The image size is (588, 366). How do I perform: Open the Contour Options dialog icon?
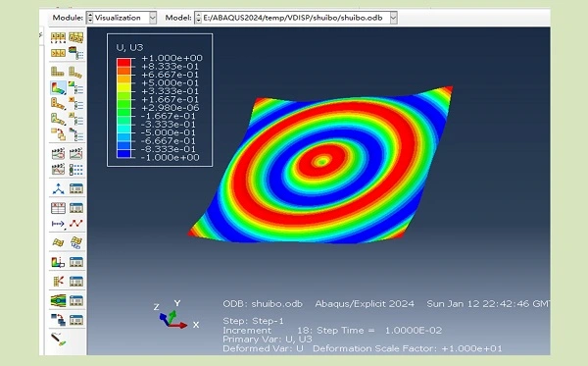click(76, 88)
